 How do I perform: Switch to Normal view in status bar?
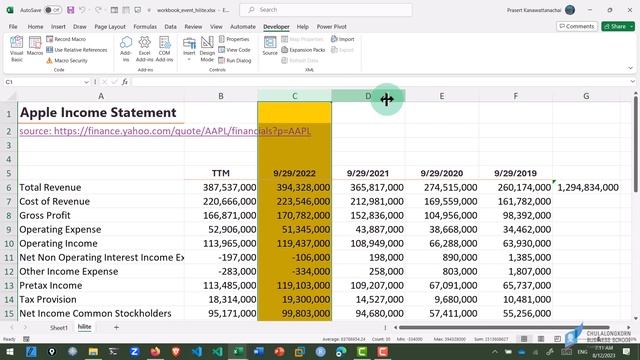tap(524, 339)
